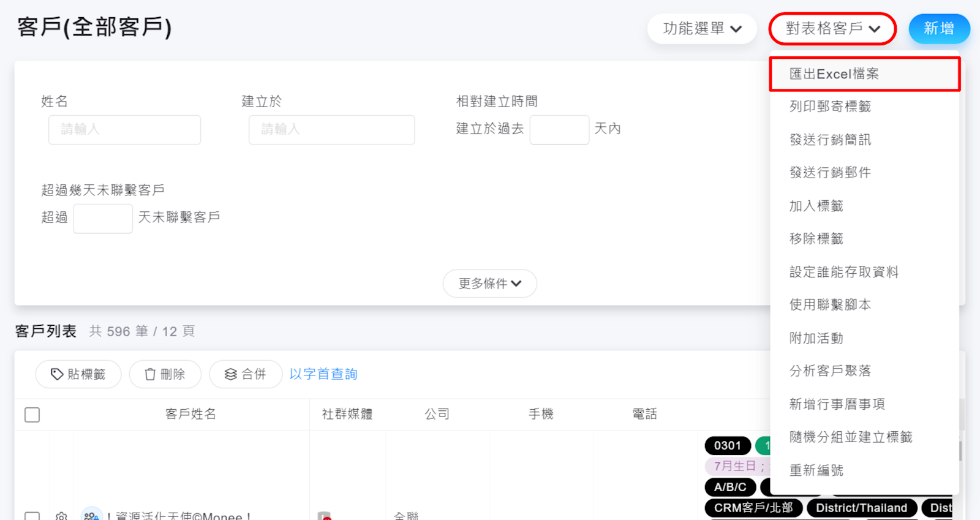Select 隨機分組並建立標籤 menu item
This screenshot has width=980, height=520.
865,437
